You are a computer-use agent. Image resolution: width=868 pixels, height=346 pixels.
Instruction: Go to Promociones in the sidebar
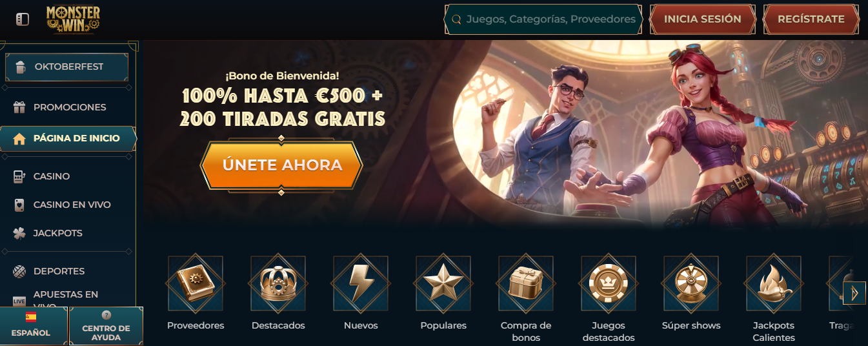click(x=68, y=107)
